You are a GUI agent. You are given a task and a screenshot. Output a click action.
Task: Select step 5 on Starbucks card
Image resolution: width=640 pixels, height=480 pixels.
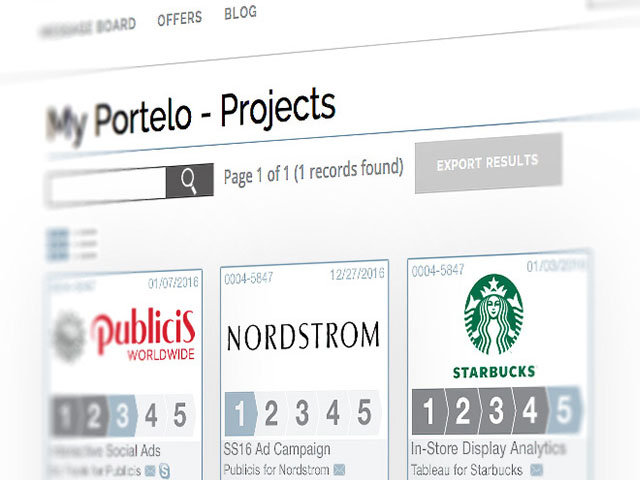coord(564,408)
